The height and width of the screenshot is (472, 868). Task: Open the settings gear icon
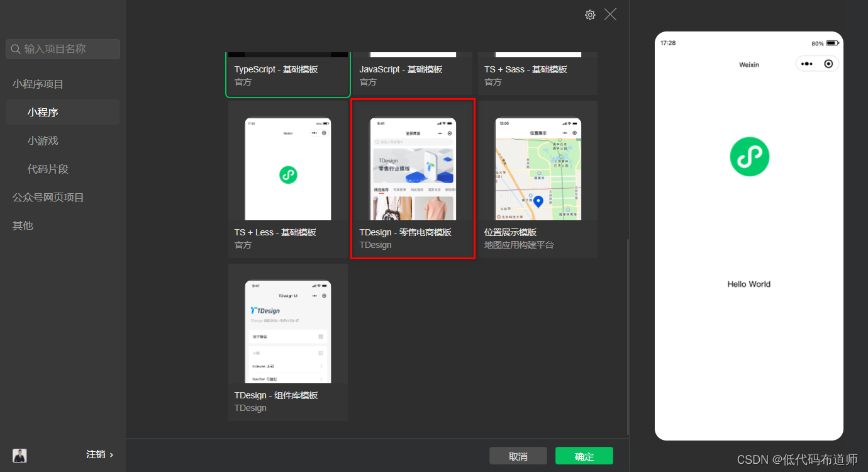click(590, 14)
